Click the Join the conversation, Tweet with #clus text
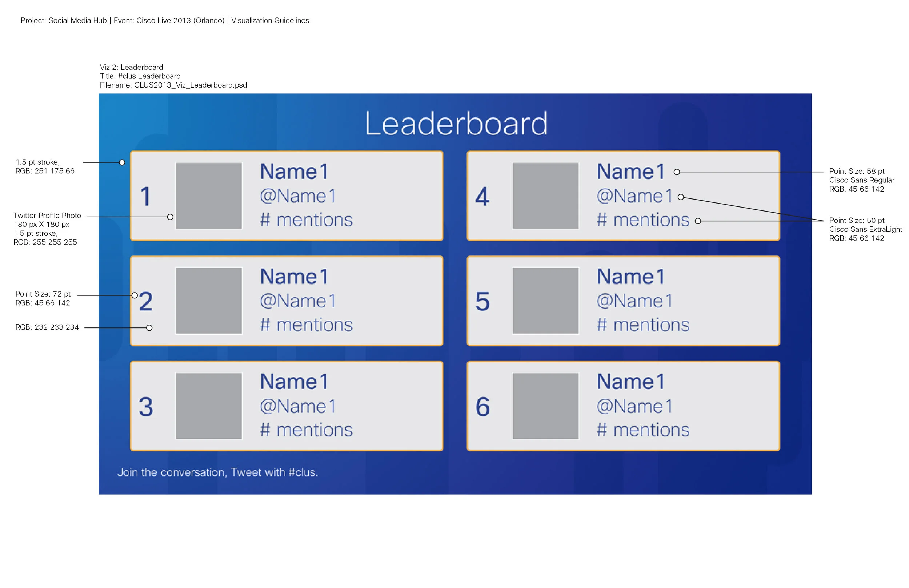Screen dimensions: 909x588 (x=218, y=472)
